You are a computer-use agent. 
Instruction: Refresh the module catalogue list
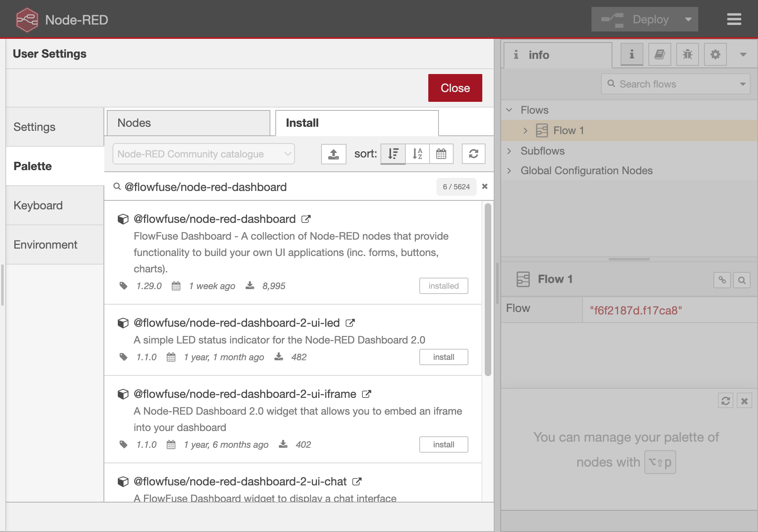point(473,154)
